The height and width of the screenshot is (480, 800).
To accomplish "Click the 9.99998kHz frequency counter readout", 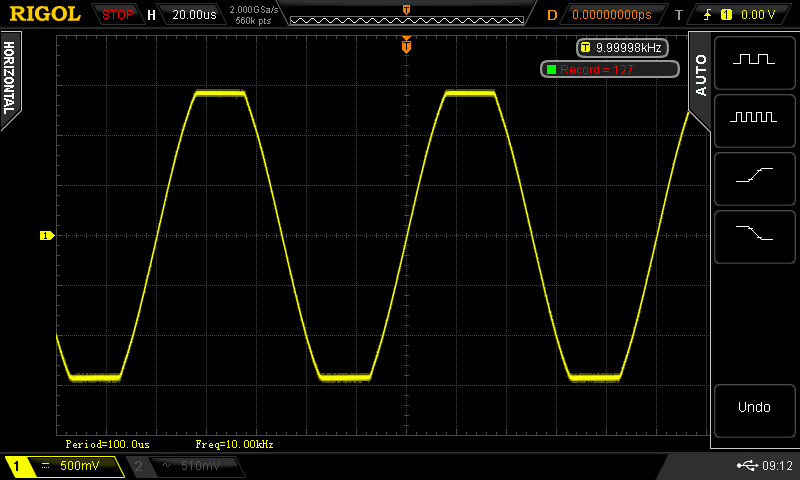I will (622, 48).
